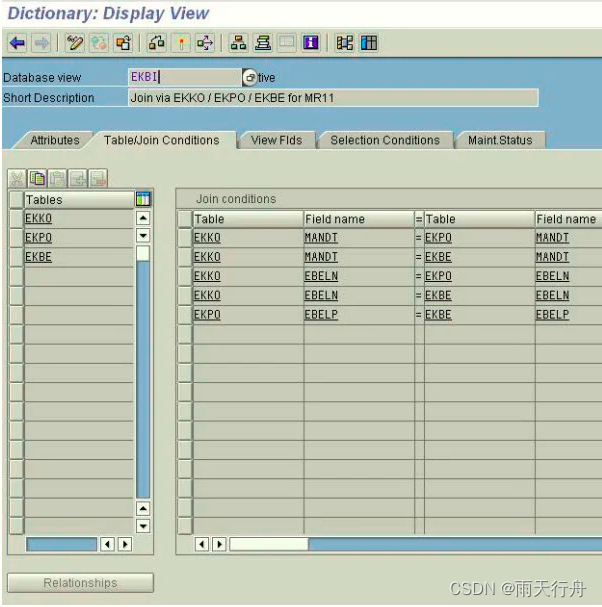Click the graphic/technical structure toolbar icon

click(345, 43)
